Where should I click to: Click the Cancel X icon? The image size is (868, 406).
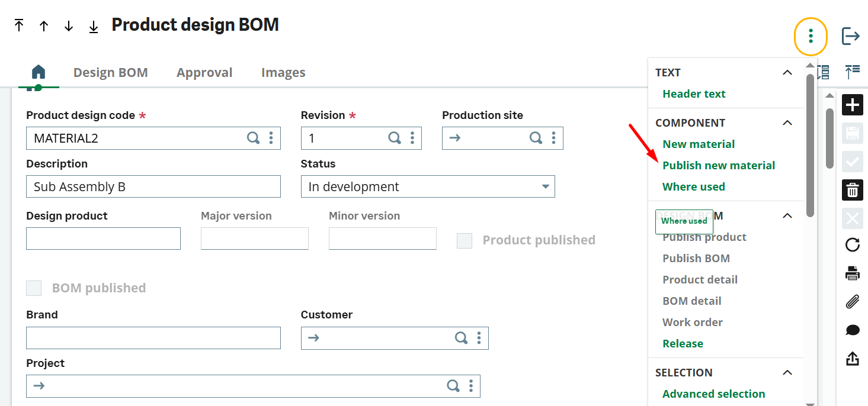point(852,218)
